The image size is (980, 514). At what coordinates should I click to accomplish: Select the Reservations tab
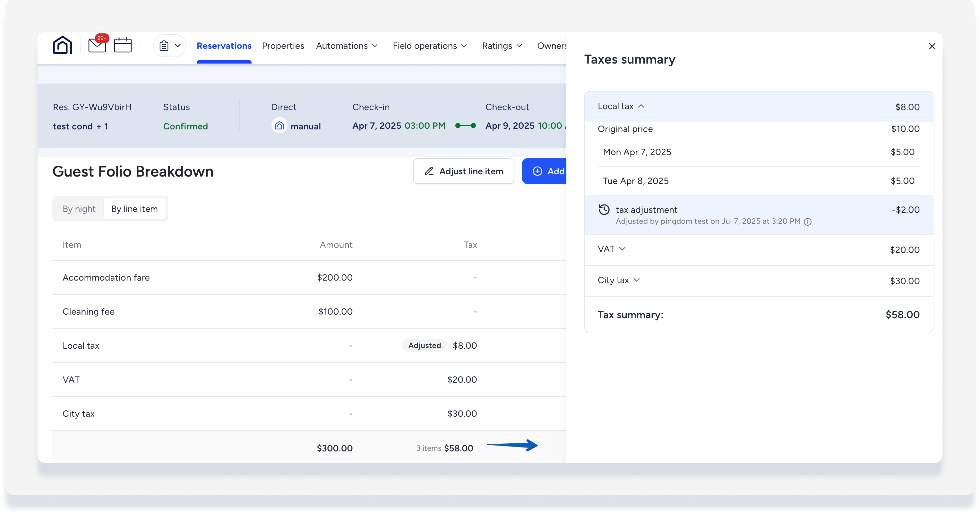[224, 46]
